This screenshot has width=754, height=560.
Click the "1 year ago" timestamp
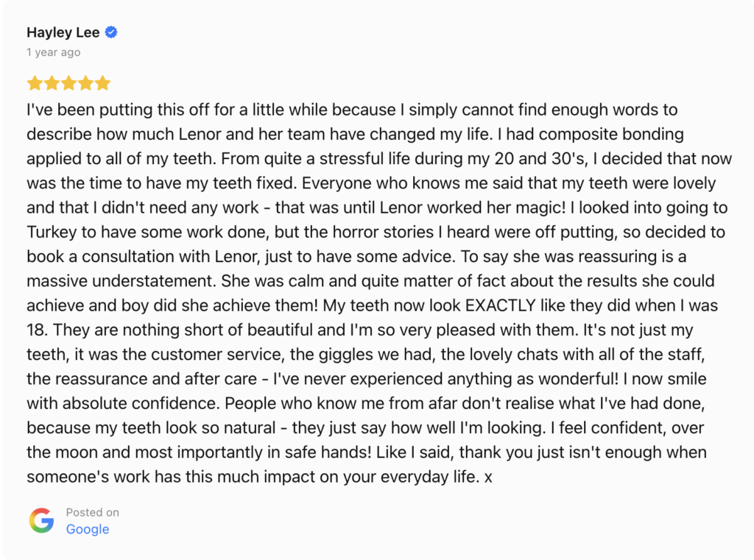click(54, 52)
